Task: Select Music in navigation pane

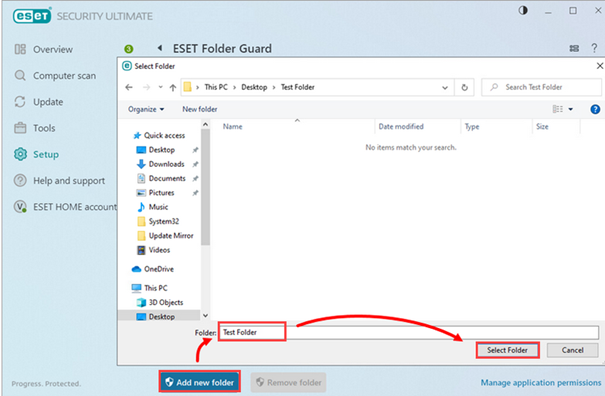Action: click(x=158, y=207)
